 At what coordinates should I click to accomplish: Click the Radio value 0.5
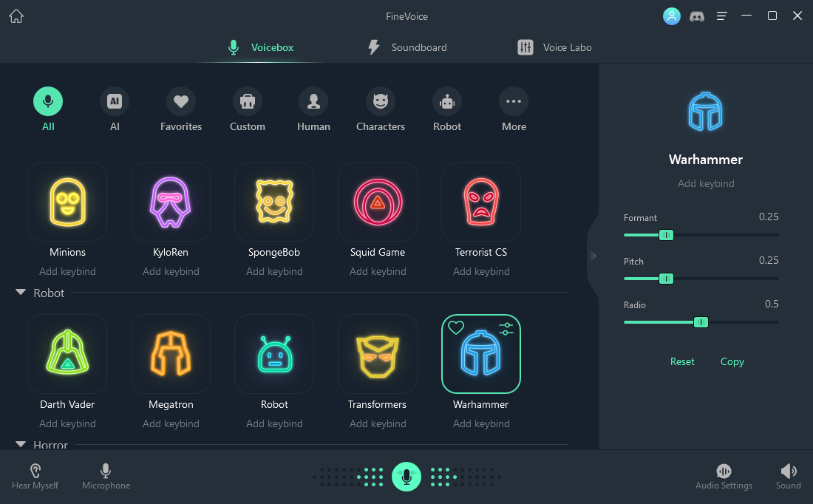point(772,304)
